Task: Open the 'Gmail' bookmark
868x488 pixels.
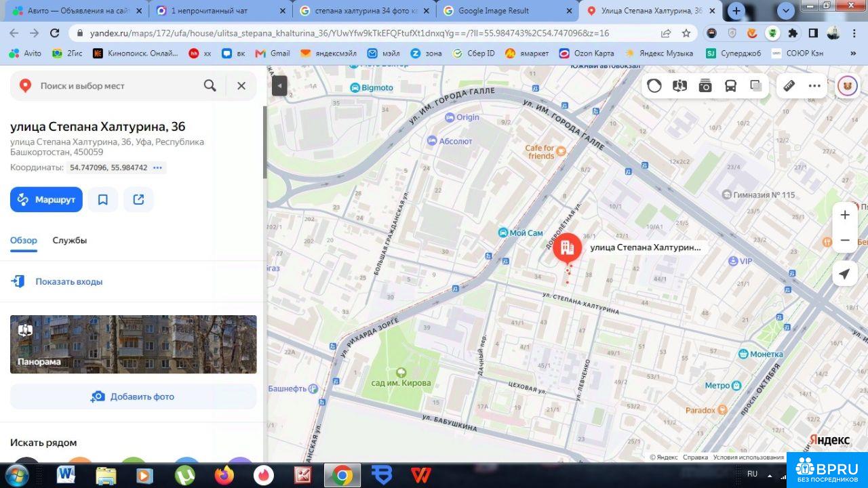Action: (x=273, y=54)
